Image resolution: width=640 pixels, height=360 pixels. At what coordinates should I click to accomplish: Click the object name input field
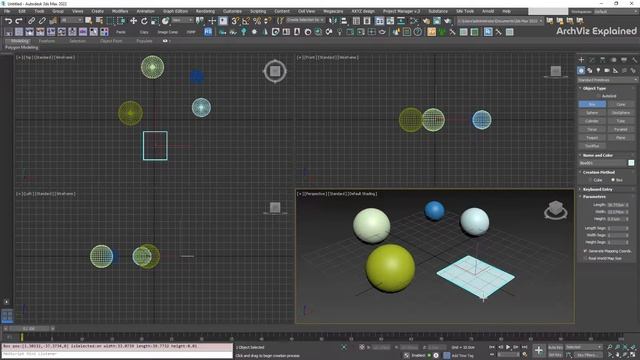(602, 163)
